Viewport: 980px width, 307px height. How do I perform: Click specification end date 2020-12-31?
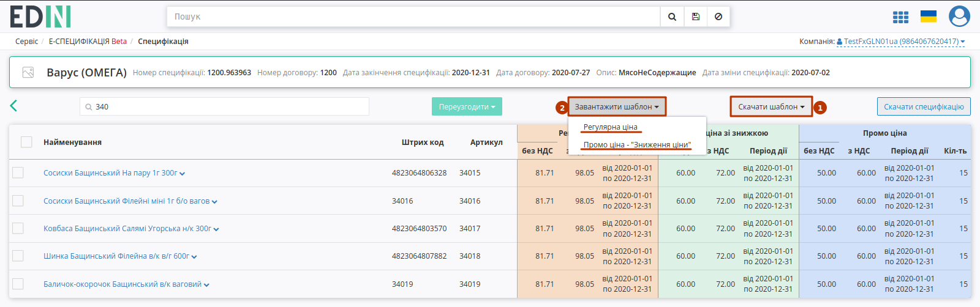coord(471,73)
